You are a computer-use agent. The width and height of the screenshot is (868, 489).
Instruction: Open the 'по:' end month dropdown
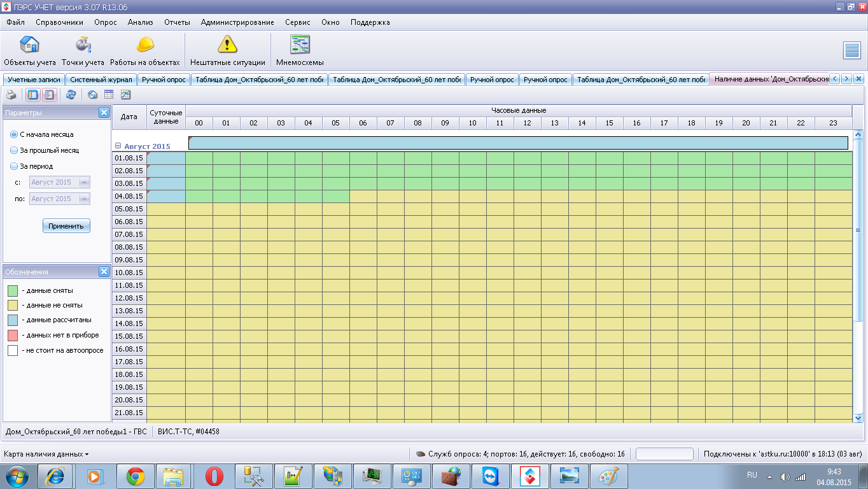pos(84,199)
